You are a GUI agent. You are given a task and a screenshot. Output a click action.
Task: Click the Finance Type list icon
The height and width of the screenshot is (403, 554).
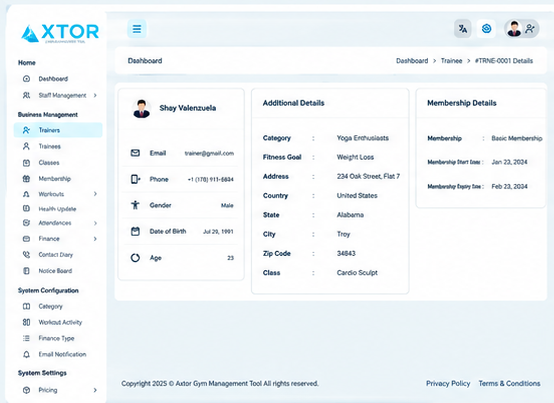pyautogui.click(x=26, y=338)
